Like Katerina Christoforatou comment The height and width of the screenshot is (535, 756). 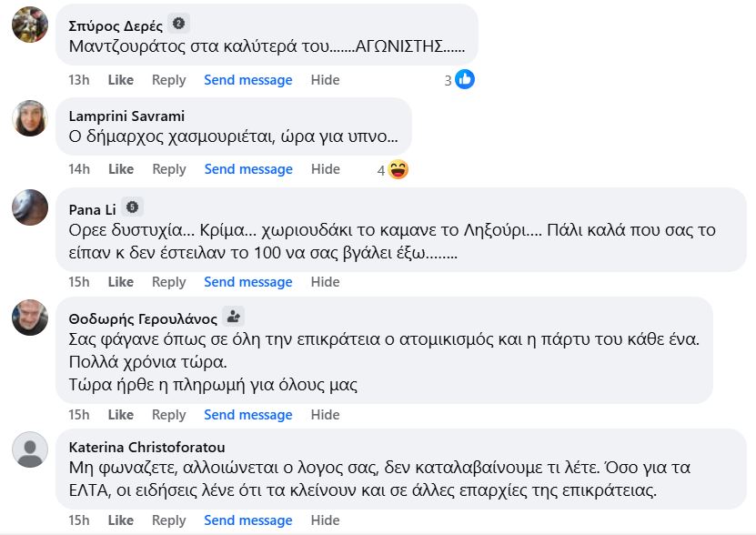tap(121, 520)
